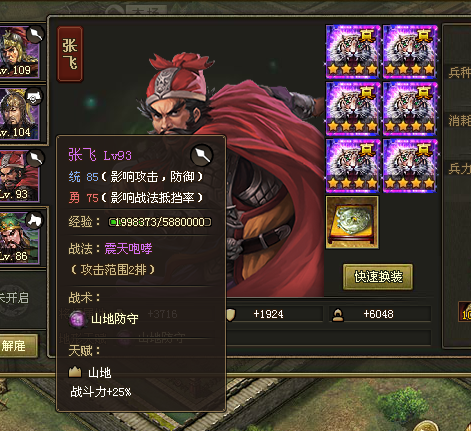Image resolution: width=471 pixels, height=431 pixels.
Task: Click the troop-type icon in the tooltip
Action: [x=202, y=155]
